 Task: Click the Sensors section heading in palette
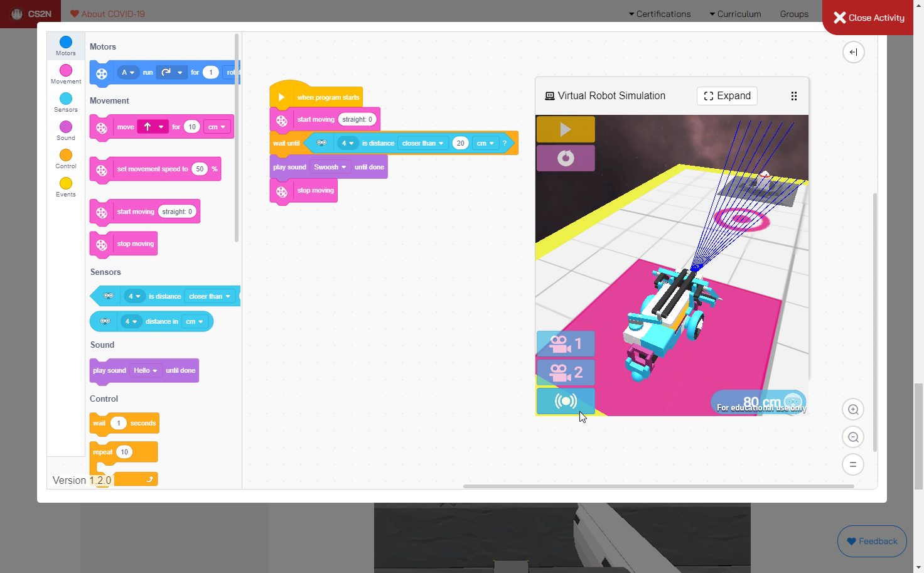[x=105, y=272]
